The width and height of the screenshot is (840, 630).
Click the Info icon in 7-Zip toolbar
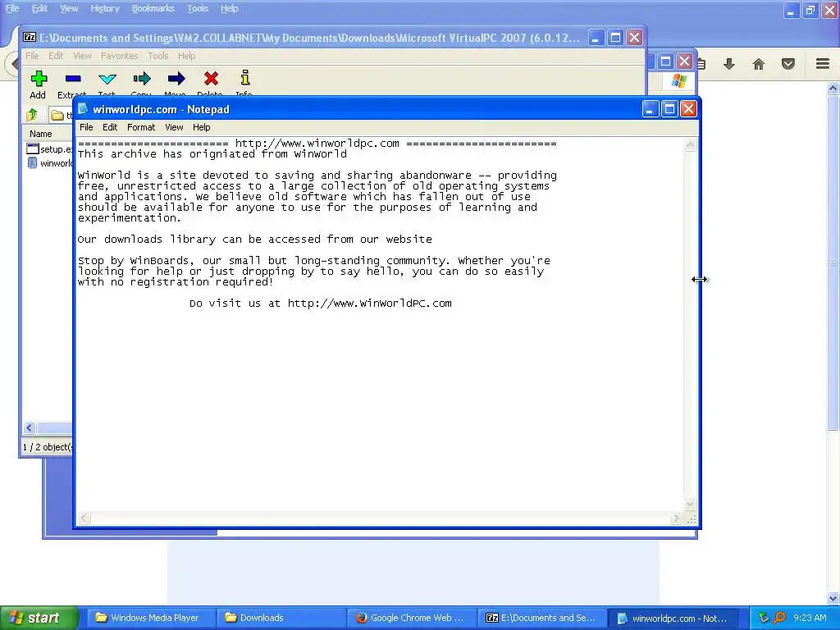tap(244, 78)
